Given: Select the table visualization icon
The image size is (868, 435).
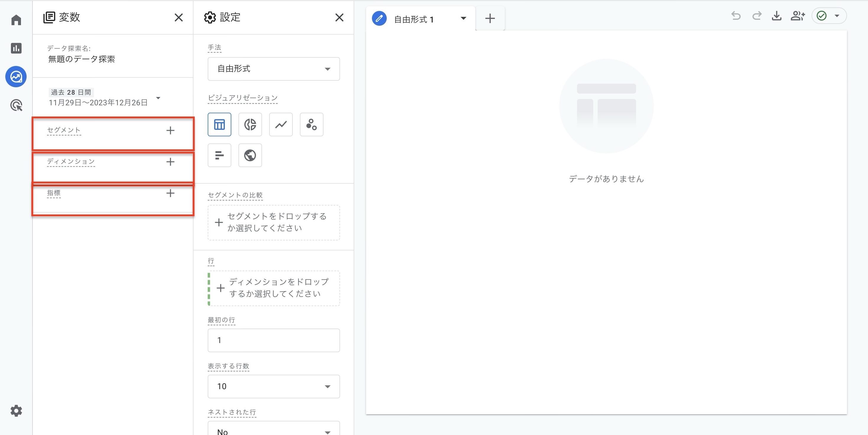Looking at the screenshot, I should pos(219,124).
